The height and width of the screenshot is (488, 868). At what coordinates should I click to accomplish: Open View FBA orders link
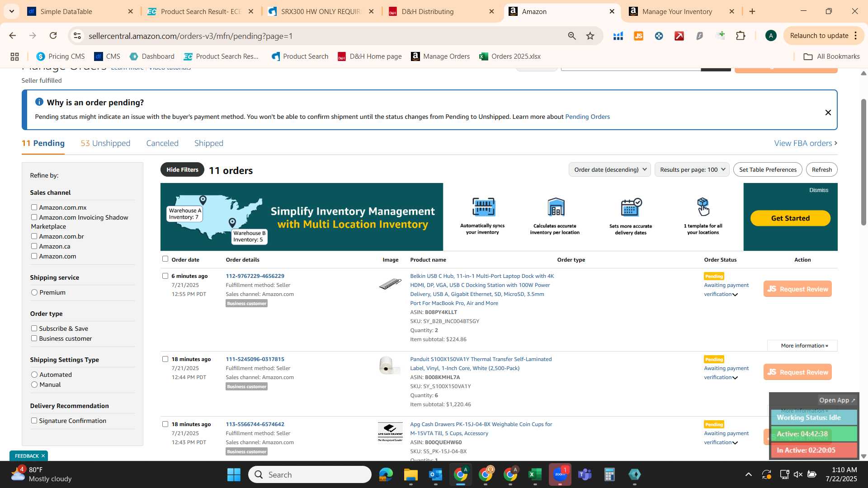tap(806, 143)
